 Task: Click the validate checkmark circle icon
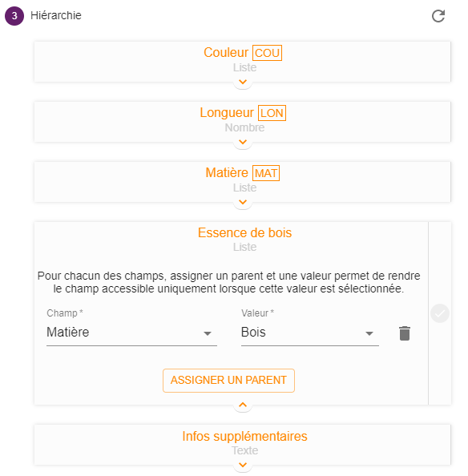(439, 313)
